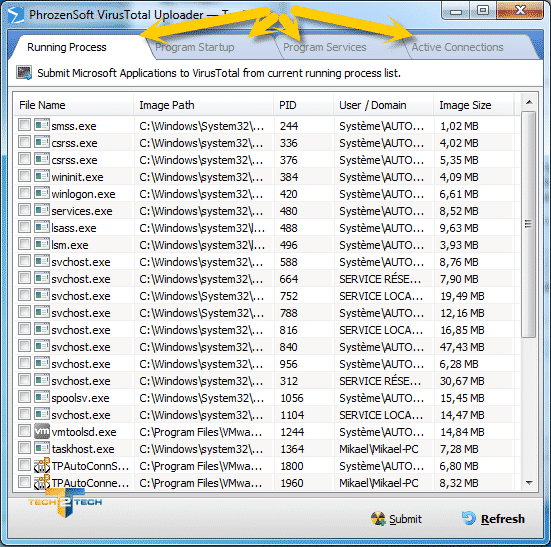The height and width of the screenshot is (547, 551).
Task: Click the winlogon.exe process icon
Action: point(42,193)
